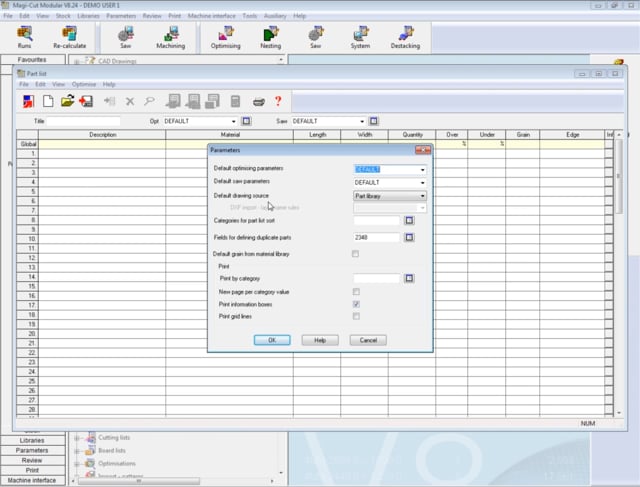Open the Nesting toolbar icon

click(x=271, y=37)
